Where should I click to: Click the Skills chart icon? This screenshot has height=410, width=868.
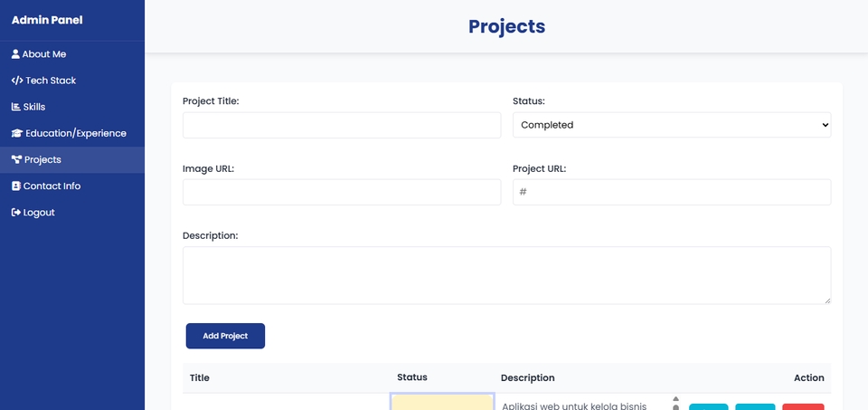(16, 107)
